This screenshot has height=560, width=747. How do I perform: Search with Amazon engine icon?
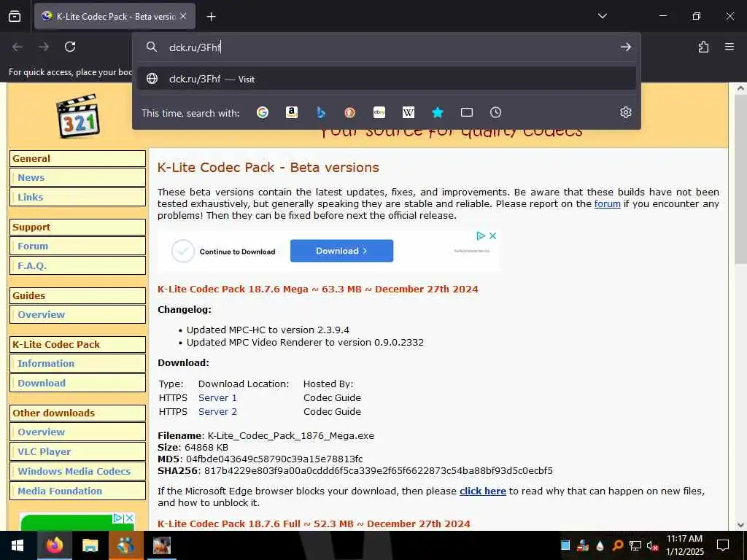(x=292, y=112)
